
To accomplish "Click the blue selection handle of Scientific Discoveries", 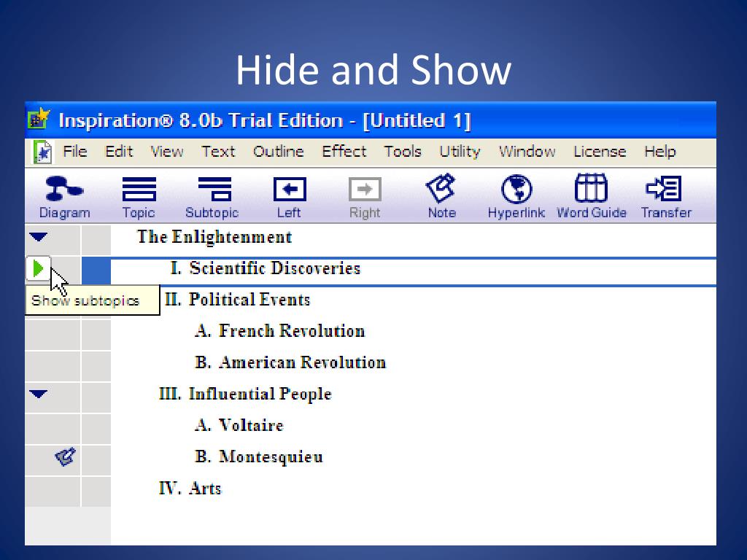I will coord(96,271).
